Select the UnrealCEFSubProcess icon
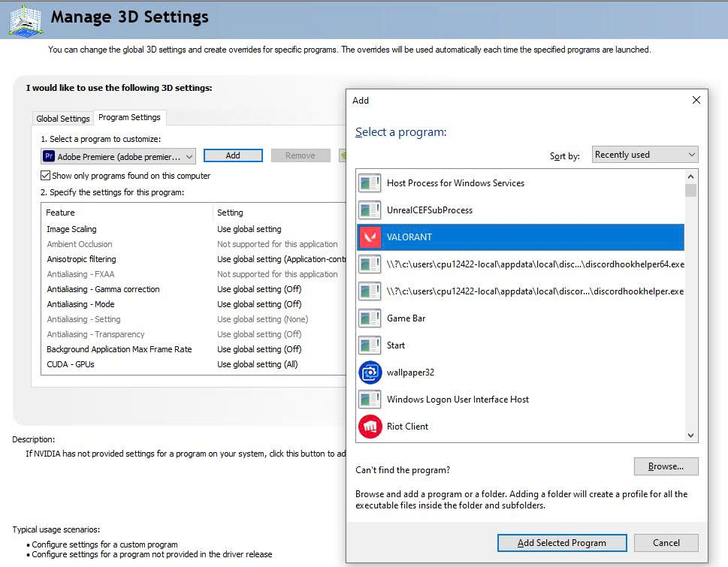 (x=370, y=210)
